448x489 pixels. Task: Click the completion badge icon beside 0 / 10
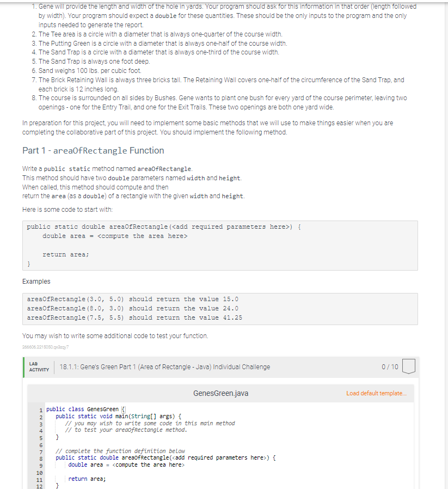pos(409,366)
